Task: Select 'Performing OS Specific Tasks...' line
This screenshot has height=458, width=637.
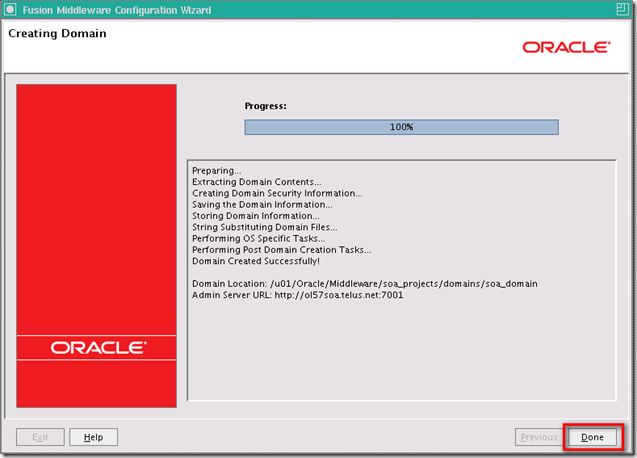Action: (x=258, y=239)
